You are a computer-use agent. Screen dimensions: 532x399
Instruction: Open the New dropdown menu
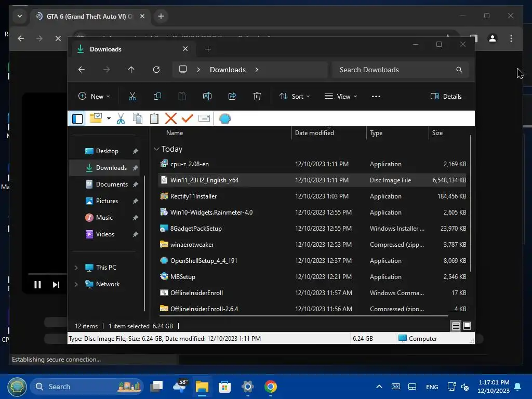click(94, 96)
